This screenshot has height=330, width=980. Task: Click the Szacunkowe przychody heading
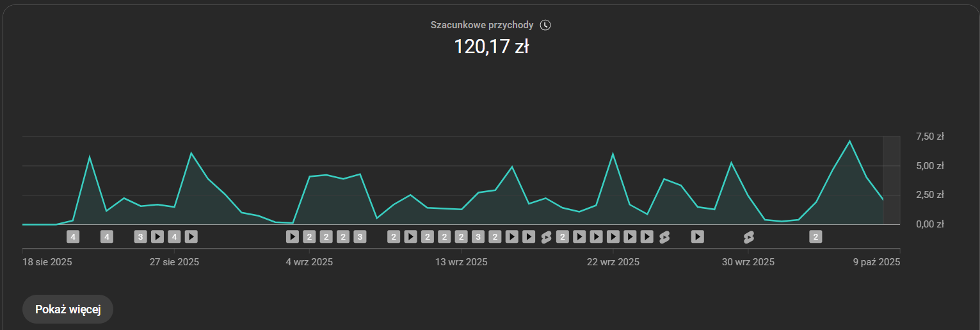click(x=482, y=25)
